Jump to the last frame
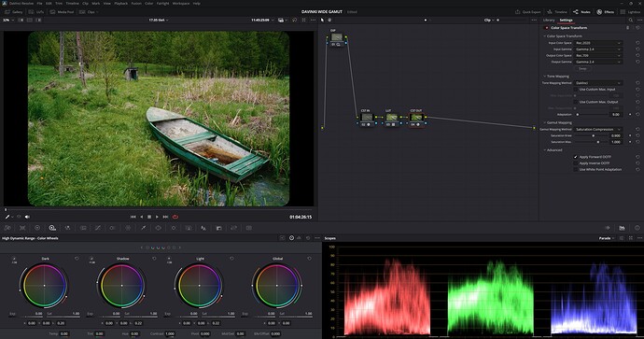This screenshot has height=339, width=644. coord(165,217)
